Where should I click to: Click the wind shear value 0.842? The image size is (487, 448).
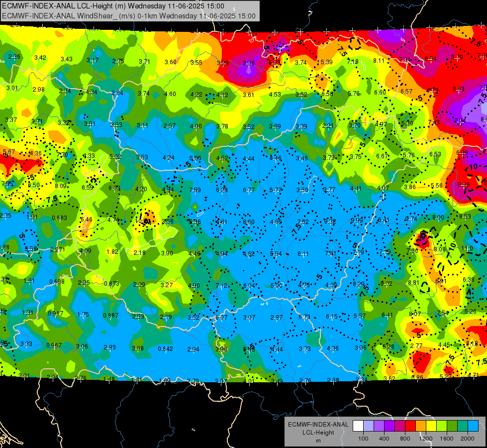click(x=165, y=349)
